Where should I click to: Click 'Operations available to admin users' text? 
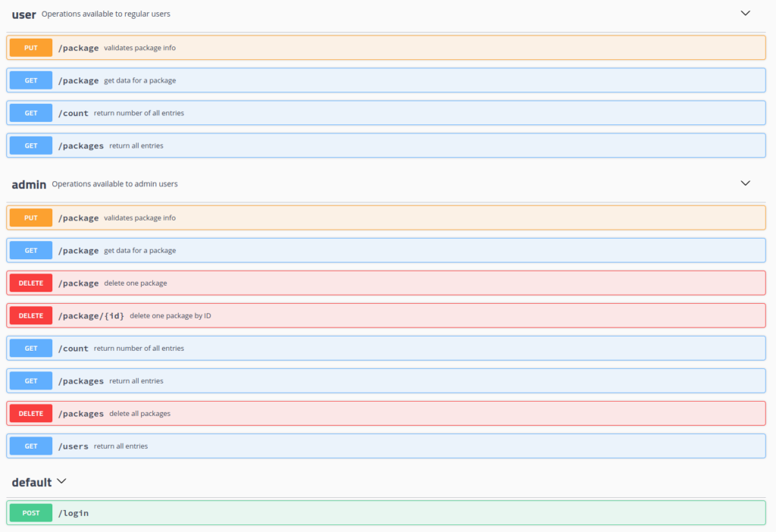pos(115,183)
